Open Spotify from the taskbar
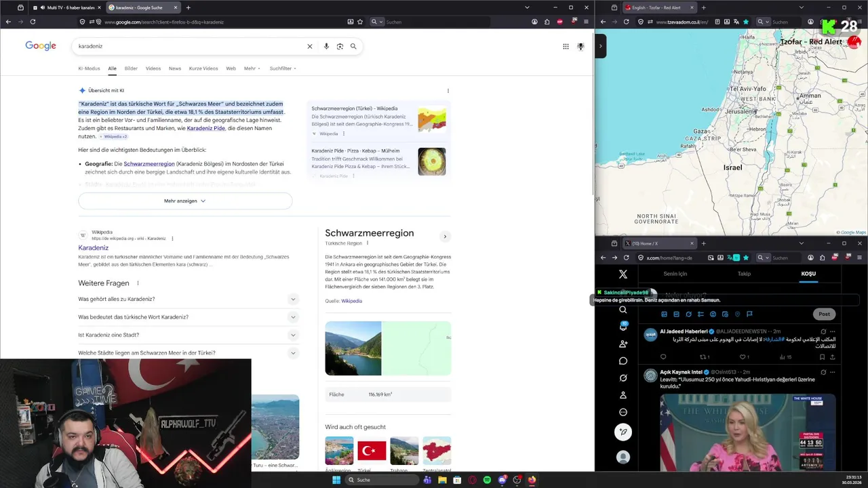The width and height of the screenshot is (868, 488). pos(487,480)
